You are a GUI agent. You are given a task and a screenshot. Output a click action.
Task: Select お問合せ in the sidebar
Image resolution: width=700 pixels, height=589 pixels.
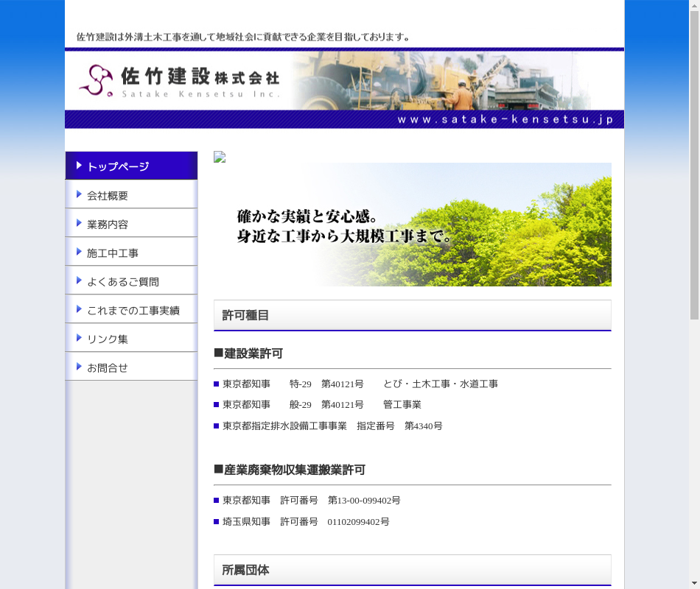click(108, 368)
